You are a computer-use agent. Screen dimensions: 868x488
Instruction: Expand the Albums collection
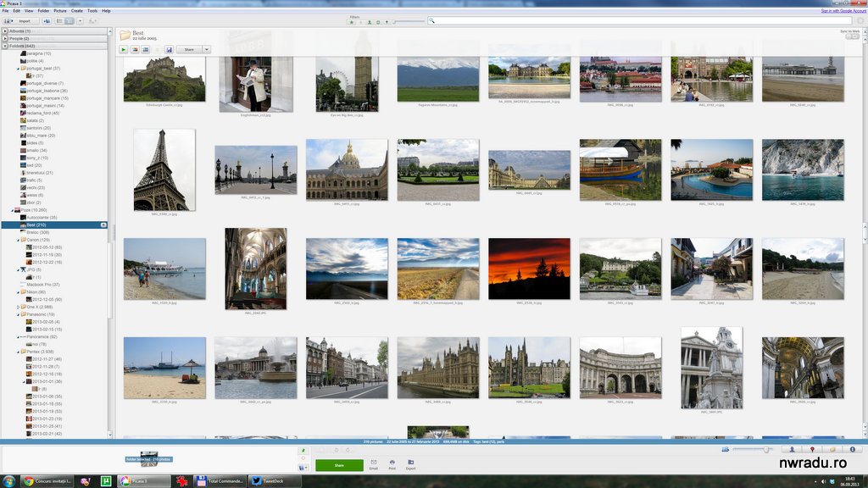pos(5,31)
